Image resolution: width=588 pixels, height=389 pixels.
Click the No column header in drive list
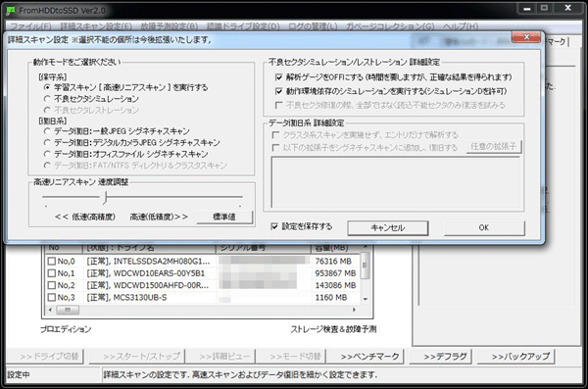(x=64, y=248)
